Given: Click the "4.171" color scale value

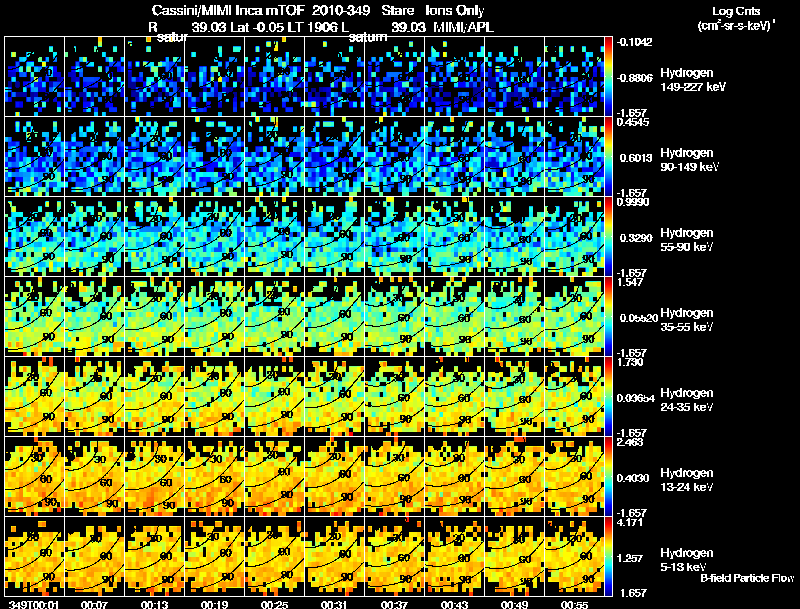Looking at the screenshot, I should pos(630,522).
